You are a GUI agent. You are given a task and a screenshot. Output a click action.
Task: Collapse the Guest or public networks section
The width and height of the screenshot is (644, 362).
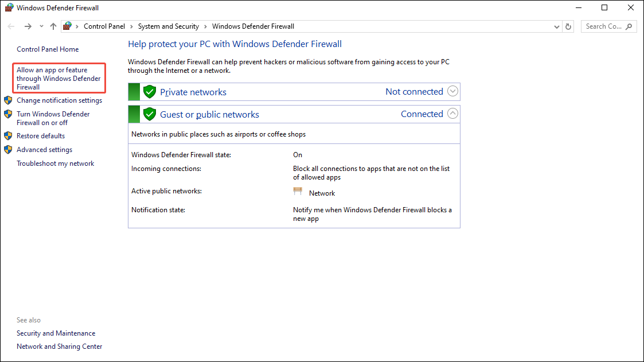tap(452, 114)
